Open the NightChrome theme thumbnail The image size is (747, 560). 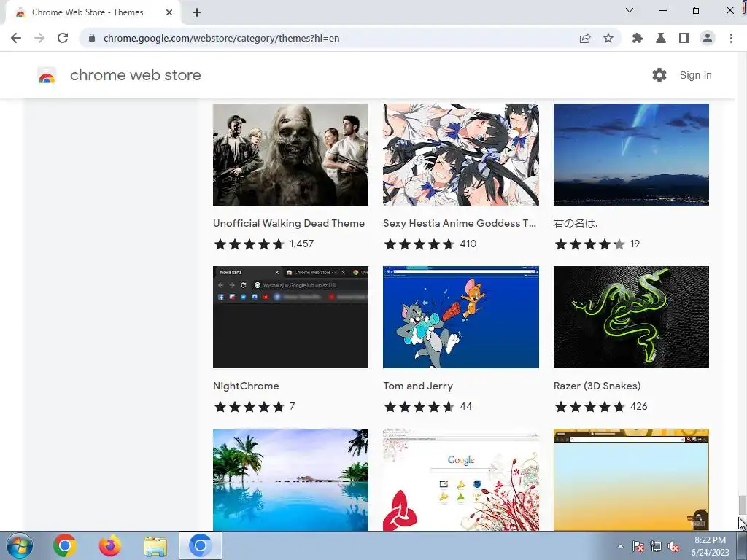[x=290, y=317]
